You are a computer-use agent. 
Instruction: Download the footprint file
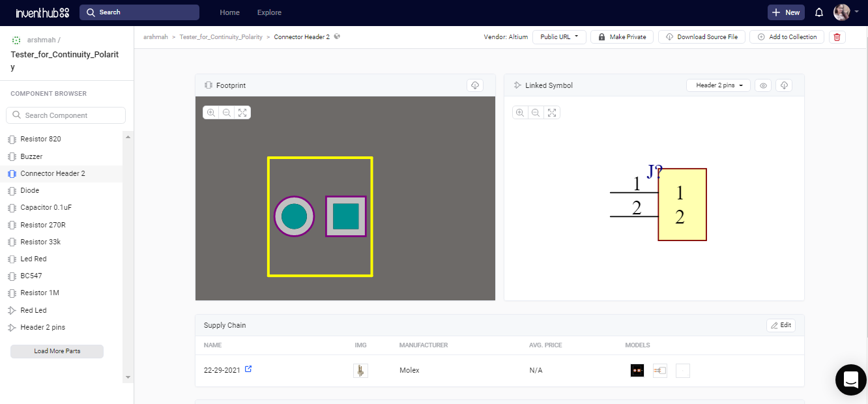pos(475,85)
